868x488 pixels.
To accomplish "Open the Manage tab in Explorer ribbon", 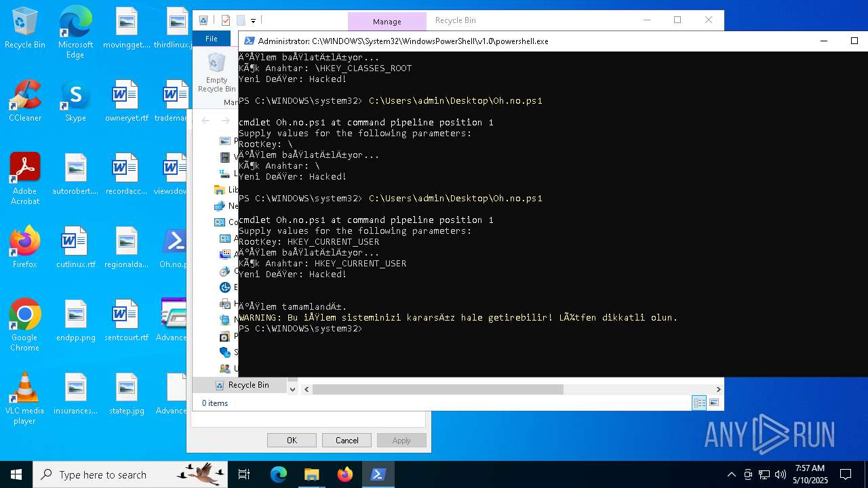I will [387, 22].
